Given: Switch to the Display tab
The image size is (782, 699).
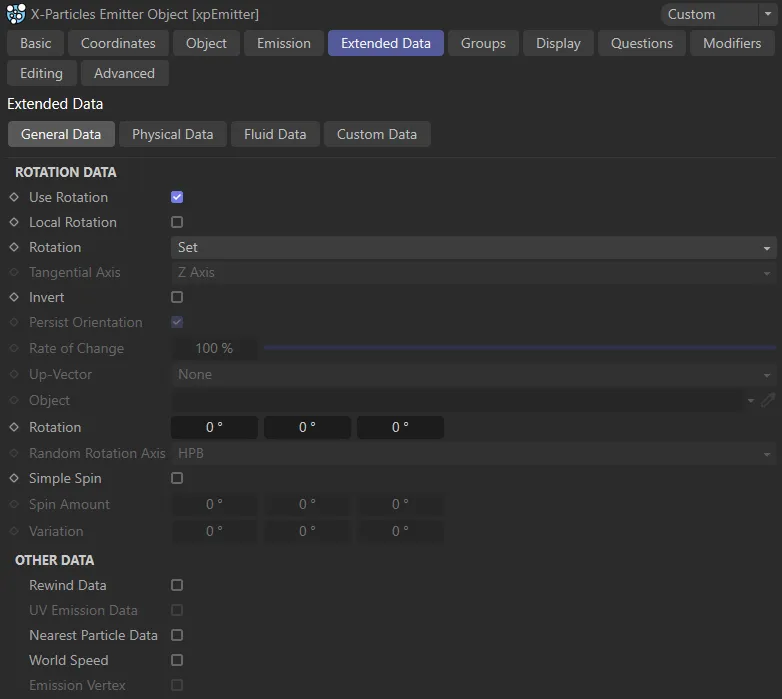Looking at the screenshot, I should pos(558,43).
